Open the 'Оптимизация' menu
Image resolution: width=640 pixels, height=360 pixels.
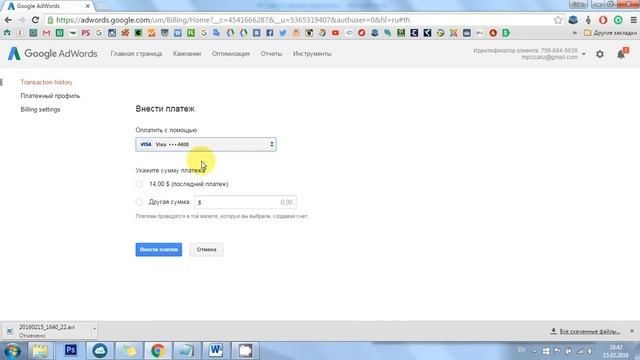pos(231,53)
